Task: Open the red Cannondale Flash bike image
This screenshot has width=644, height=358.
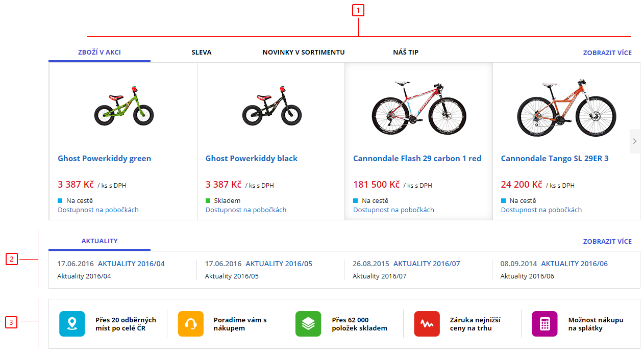Action: click(x=419, y=108)
